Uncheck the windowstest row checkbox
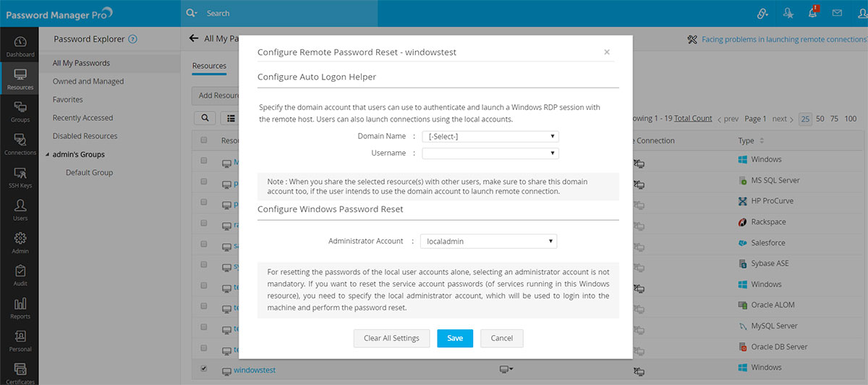The height and width of the screenshot is (385, 868). [x=204, y=369]
